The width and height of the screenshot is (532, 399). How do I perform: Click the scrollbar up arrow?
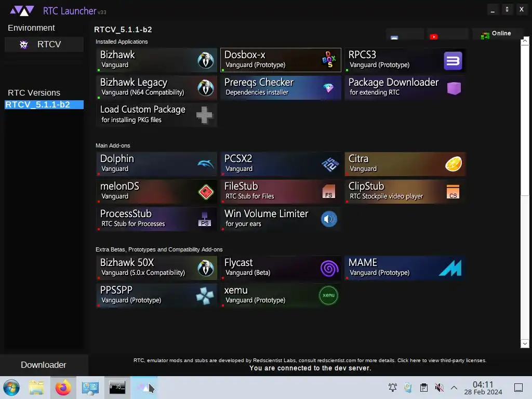(x=525, y=41)
